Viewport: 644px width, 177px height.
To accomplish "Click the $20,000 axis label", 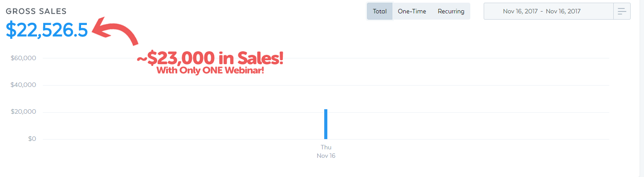I will pyautogui.click(x=23, y=112).
